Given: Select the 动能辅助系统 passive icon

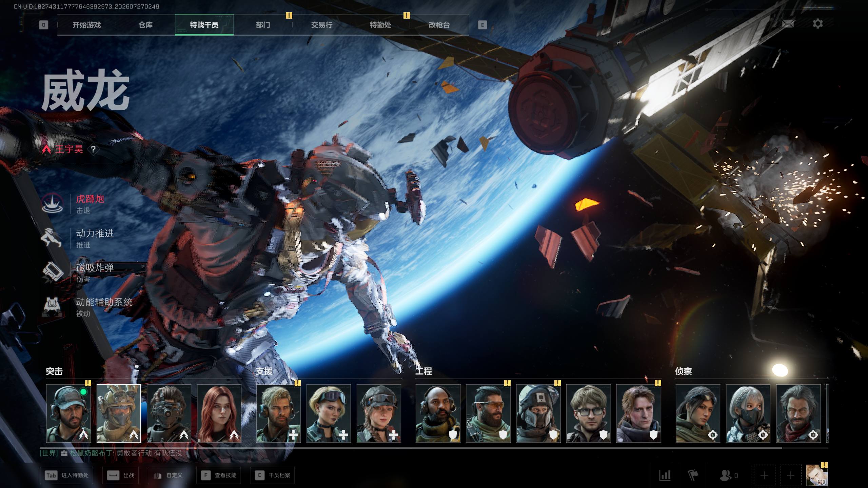Looking at the screenshot, I should coord(52,306).
